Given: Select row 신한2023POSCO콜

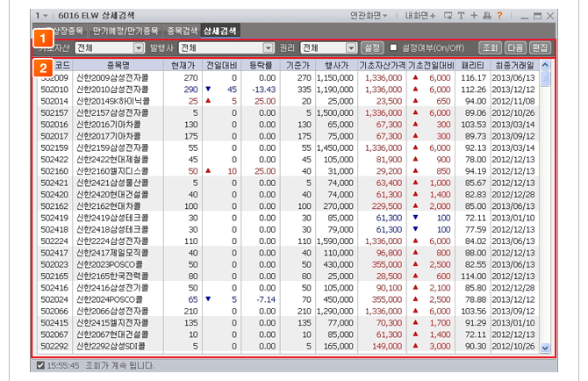Looking at the screenshot, I should 288,264.
